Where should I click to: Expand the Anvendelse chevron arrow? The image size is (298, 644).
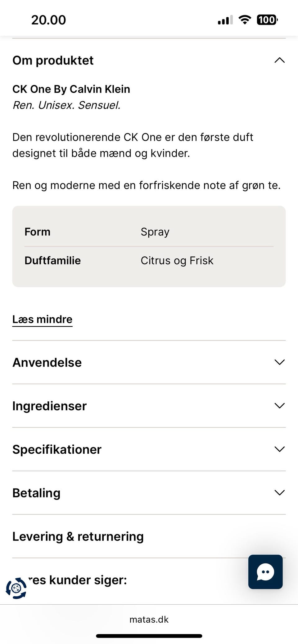(279, 362)
